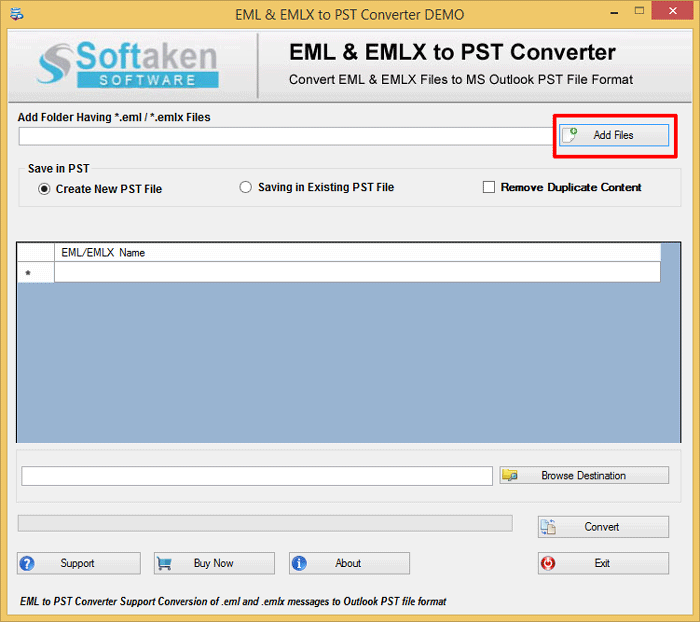The height and width of the screenshot is (622, 700).
Task: Click the blue info About icon
Action: click(x=299, y=564)
